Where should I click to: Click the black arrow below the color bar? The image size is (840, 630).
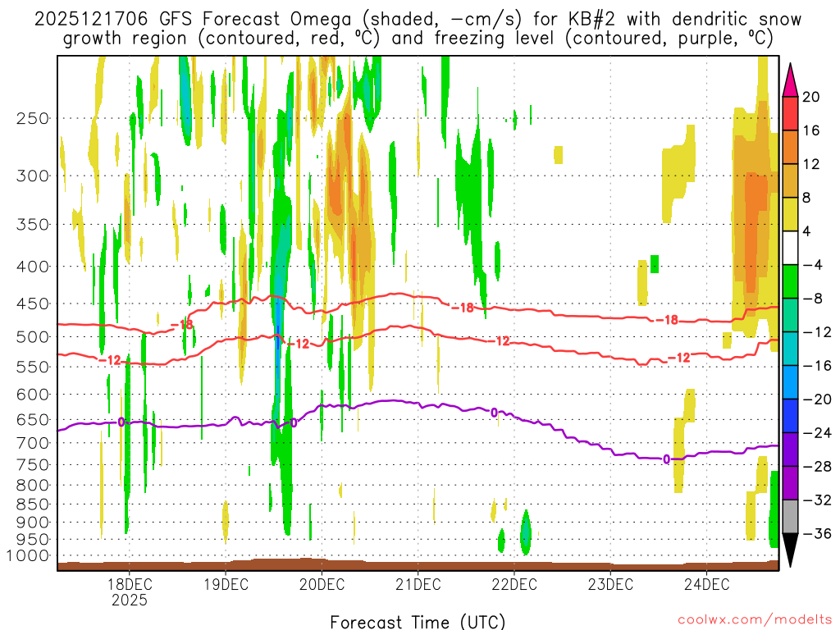[790, 550]
